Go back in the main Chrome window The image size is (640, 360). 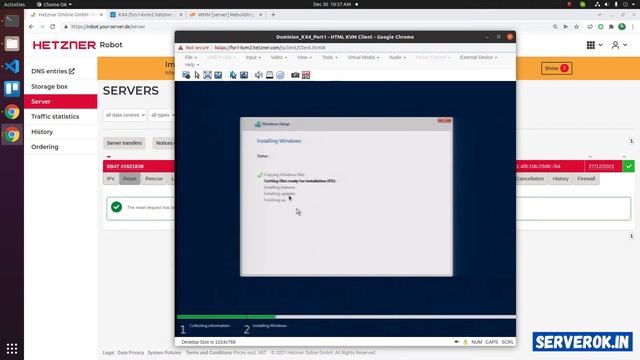click(31, 27)
